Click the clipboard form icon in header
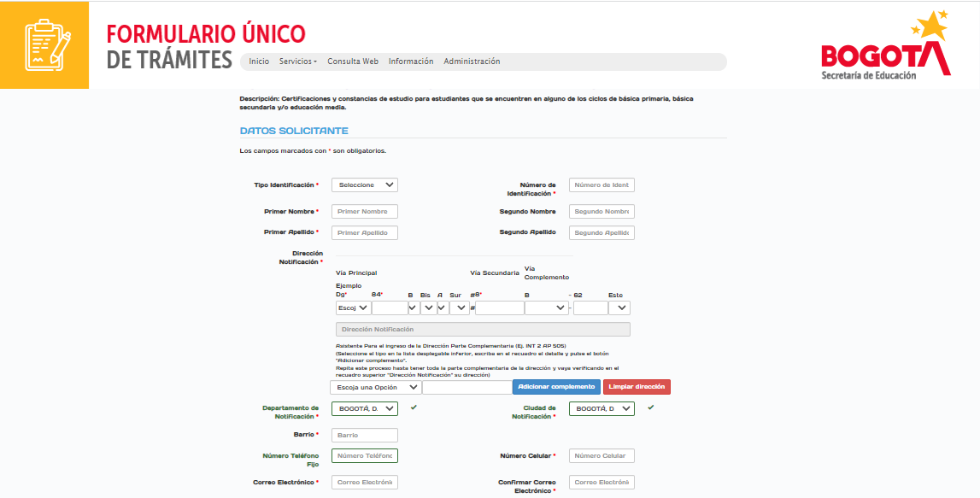Viewport: 980px width, 498px height. pos(44,45)
